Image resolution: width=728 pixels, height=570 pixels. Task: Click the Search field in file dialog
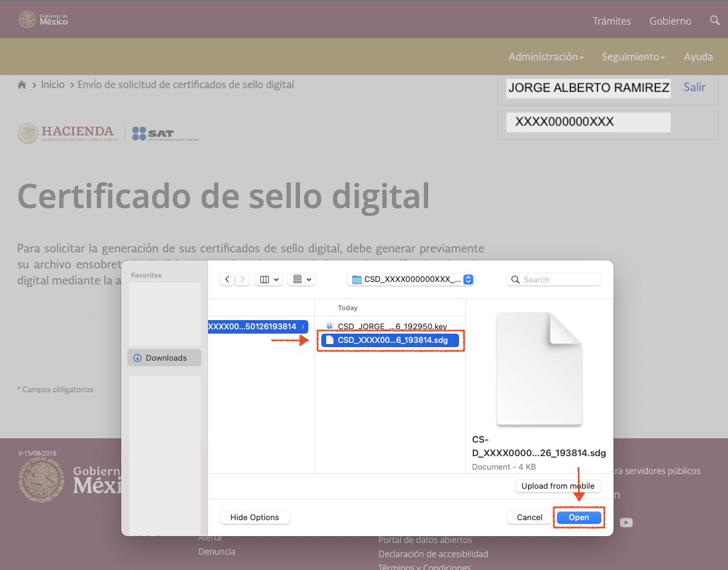click(553, 279)
